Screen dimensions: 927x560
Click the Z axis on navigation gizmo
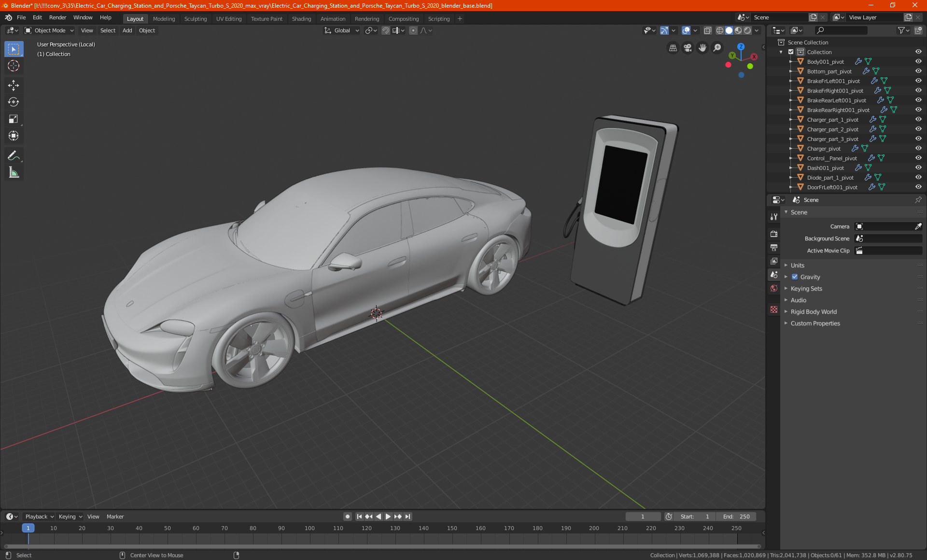click(741, 47)
